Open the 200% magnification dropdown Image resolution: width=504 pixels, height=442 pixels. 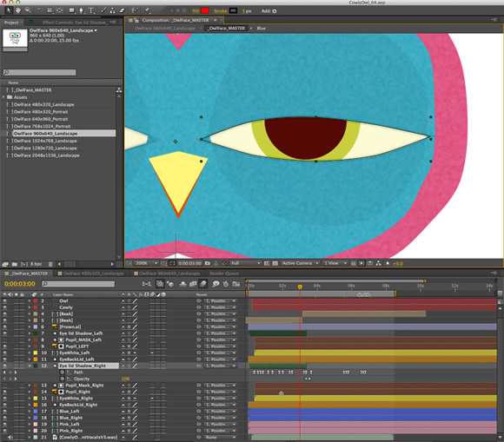coord(146,263)
